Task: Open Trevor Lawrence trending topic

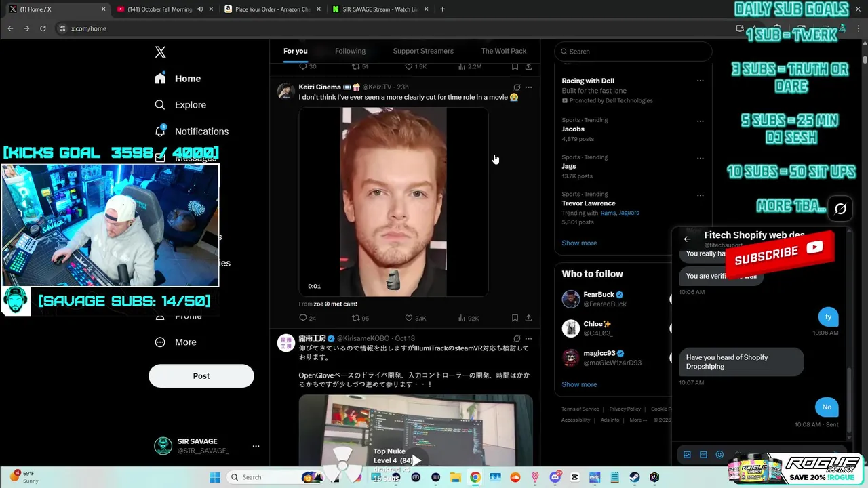Action: (x=589, y=203)
